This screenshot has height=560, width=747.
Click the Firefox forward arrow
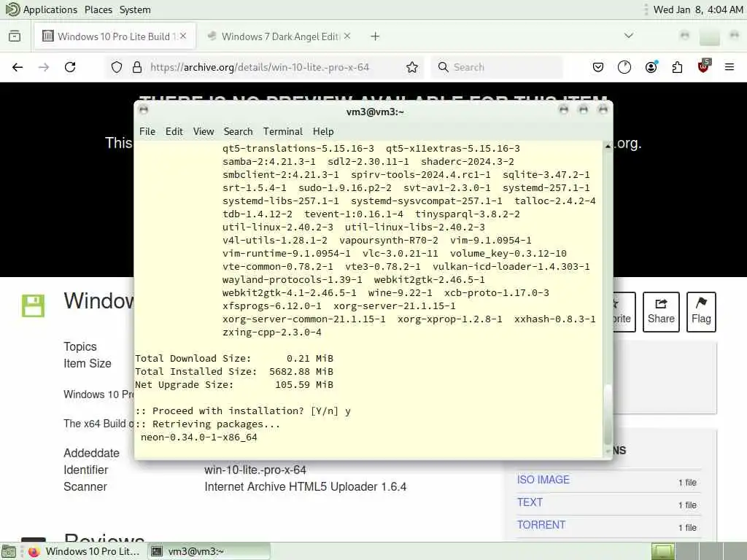click(44, 67)
